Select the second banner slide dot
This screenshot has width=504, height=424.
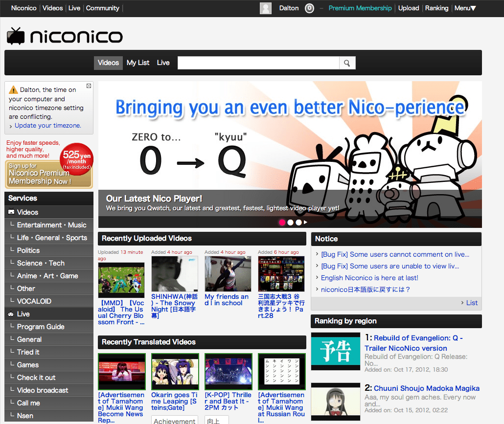(x=290, y=223)
